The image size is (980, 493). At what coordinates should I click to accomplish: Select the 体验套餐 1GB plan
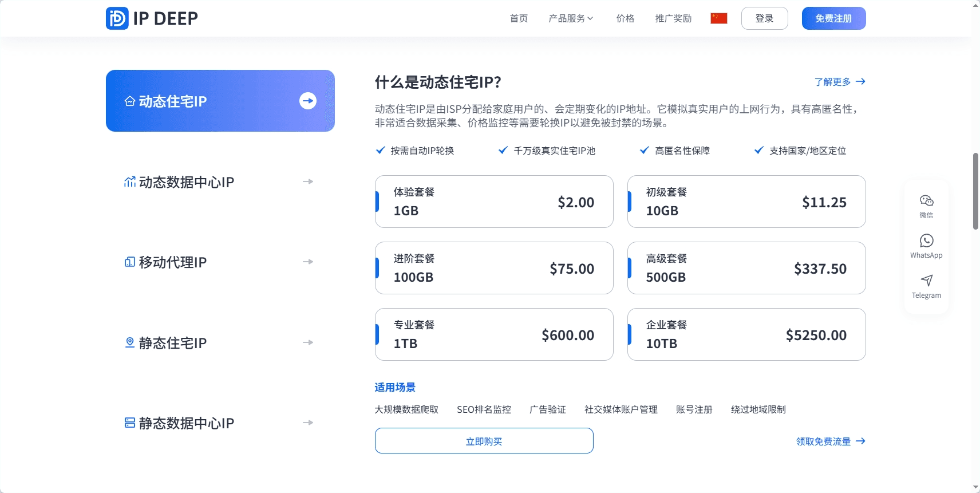[x=494, y=202]
